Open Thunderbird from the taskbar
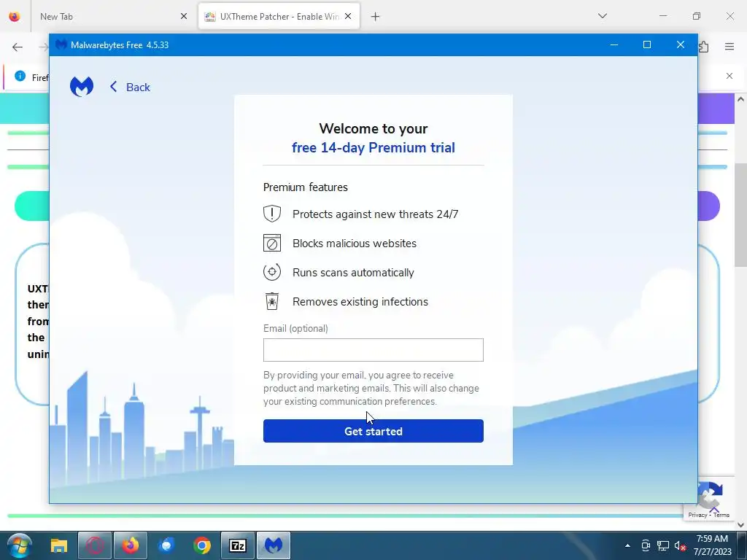This screenshot has width=747, height=560. coord(166,545)
